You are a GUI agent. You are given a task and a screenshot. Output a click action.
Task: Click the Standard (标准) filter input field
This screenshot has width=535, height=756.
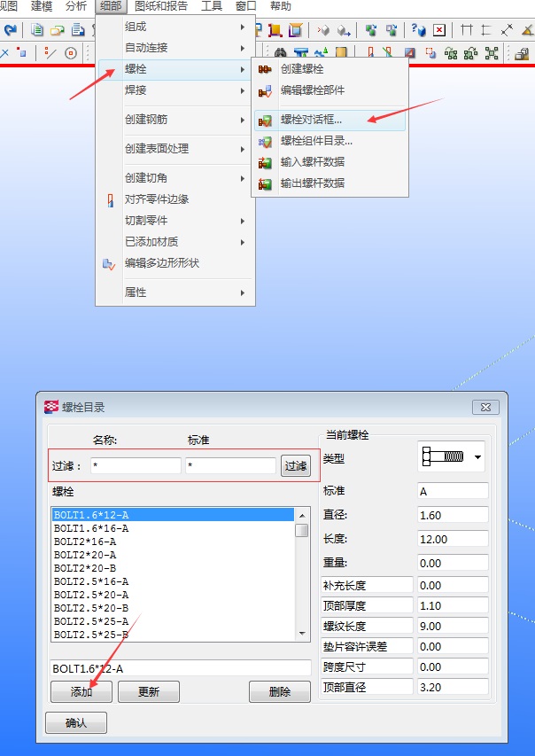230,466
